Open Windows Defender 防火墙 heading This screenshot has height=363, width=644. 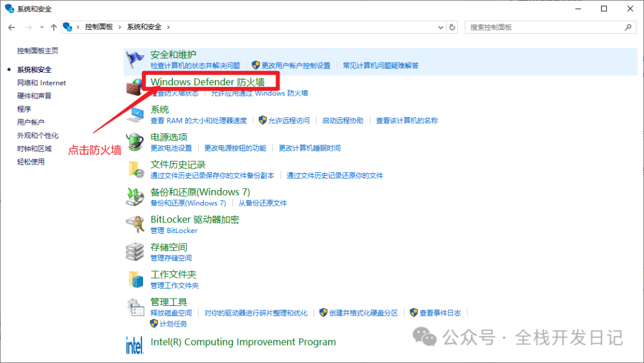point(208,82)
